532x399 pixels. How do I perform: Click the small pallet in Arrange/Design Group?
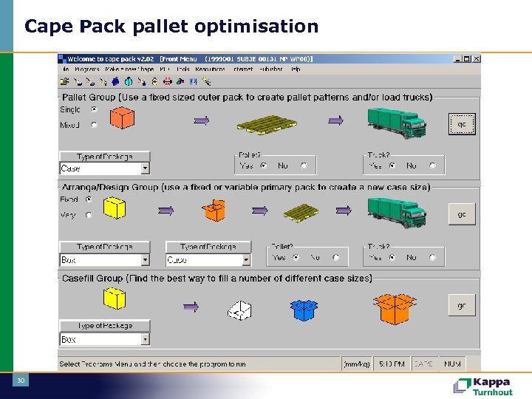(301, 213)
